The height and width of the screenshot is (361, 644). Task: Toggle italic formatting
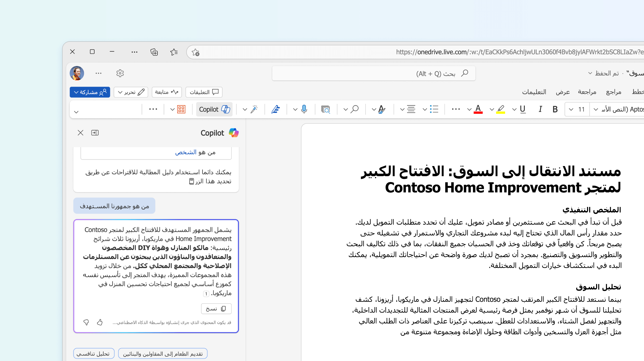[540, 109]
